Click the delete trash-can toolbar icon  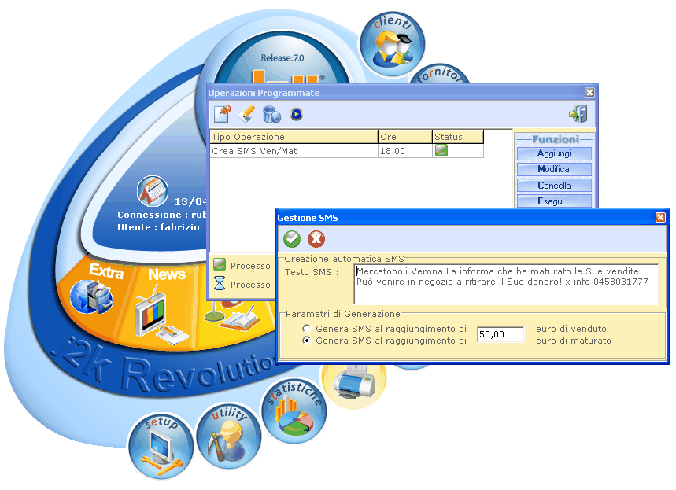(272, 114)
